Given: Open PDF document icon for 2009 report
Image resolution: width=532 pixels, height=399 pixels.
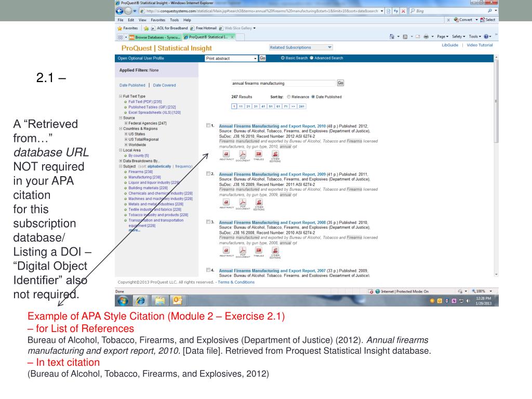Looking at the screenshot, I should [243, 203].
